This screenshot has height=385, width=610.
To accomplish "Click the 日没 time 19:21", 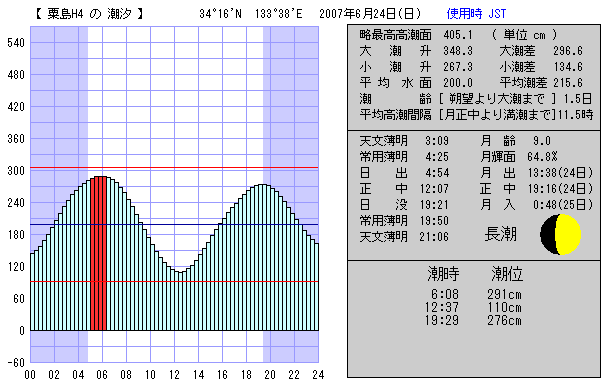I will [x=434, y=205].
